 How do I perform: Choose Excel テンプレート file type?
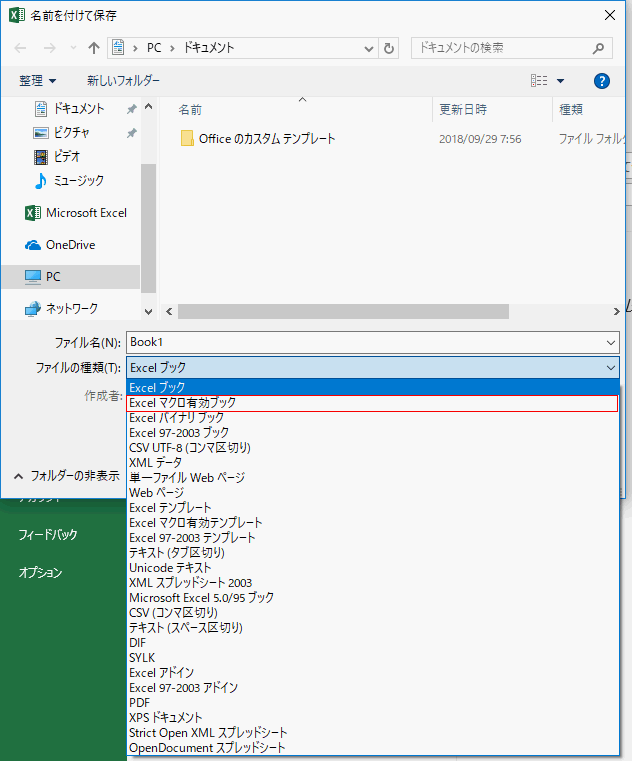(x=373, y=508)
